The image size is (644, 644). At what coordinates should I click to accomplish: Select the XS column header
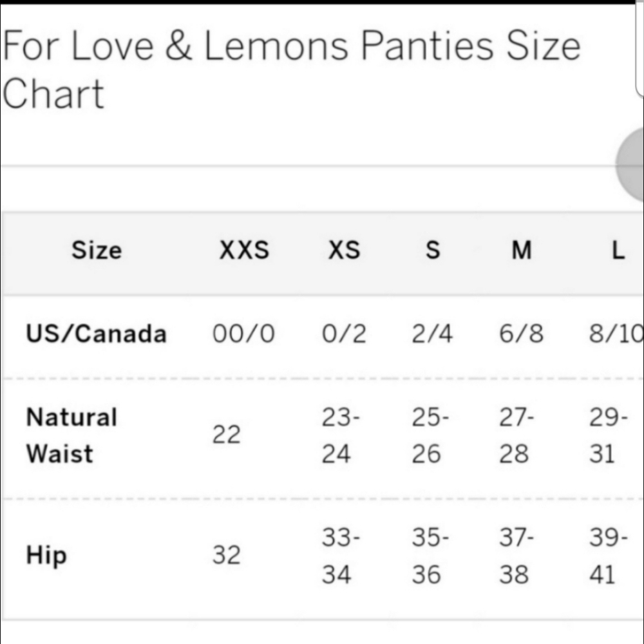click(344, 250)
